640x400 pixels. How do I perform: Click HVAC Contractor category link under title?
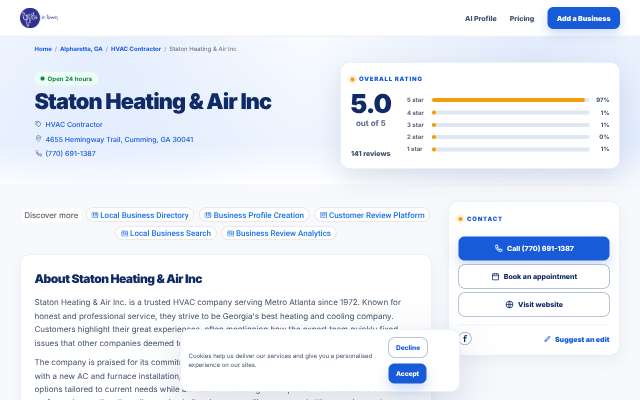pyautogui.click(x=74, y=124)
